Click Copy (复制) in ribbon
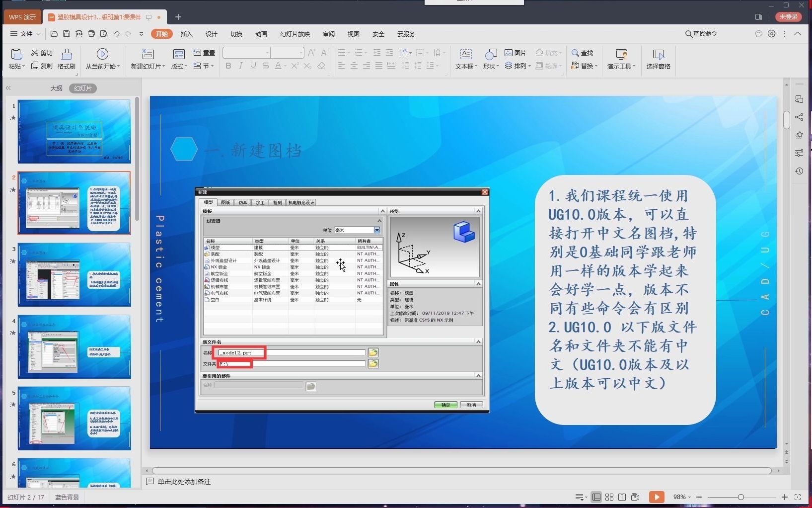The height and width of the screenshot is (508, 812). click(42, 66)
